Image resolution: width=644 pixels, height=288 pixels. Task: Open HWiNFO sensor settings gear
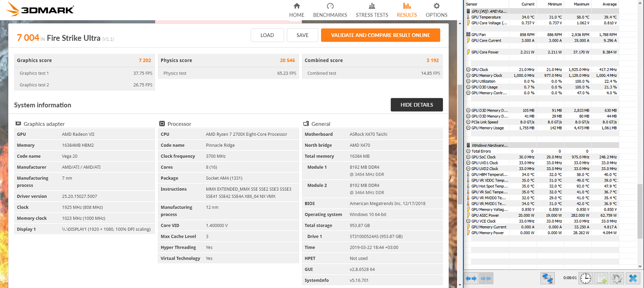[x=617, y=278]
